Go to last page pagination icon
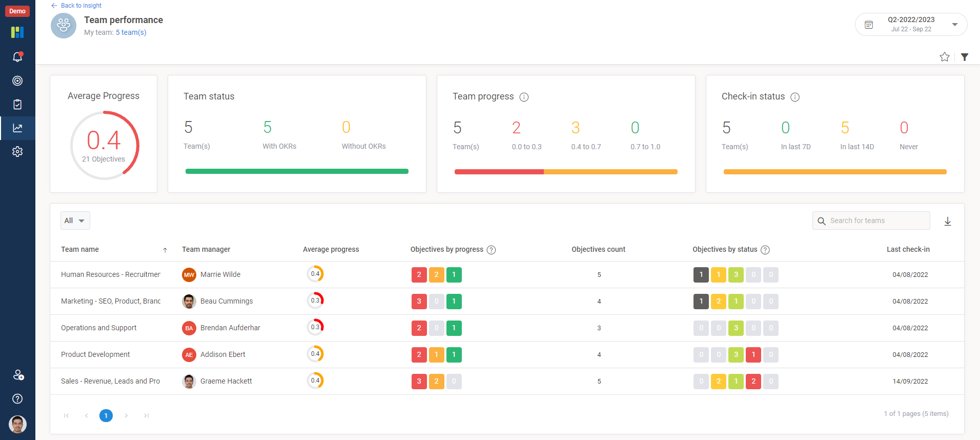Screen dimensions: 980x440 146,415
